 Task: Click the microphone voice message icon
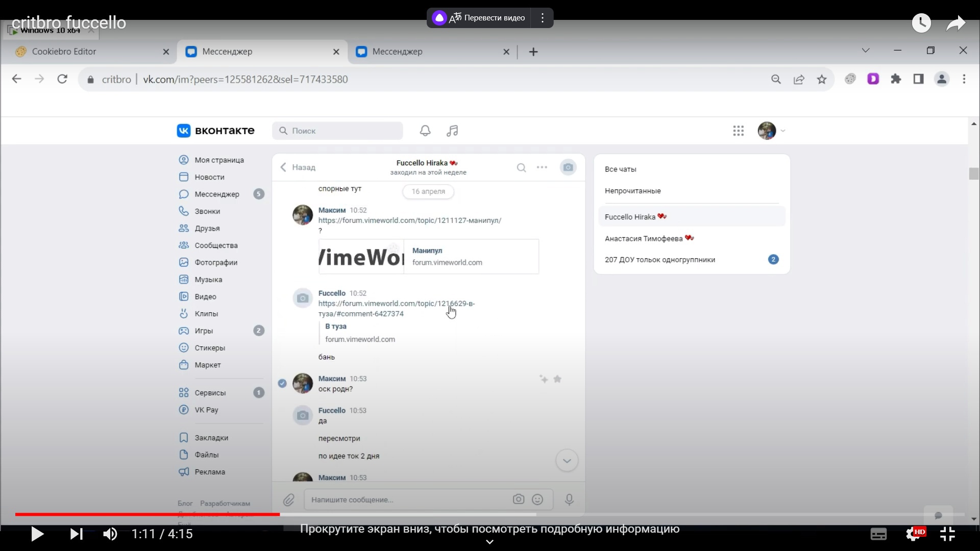coord(569,499)
